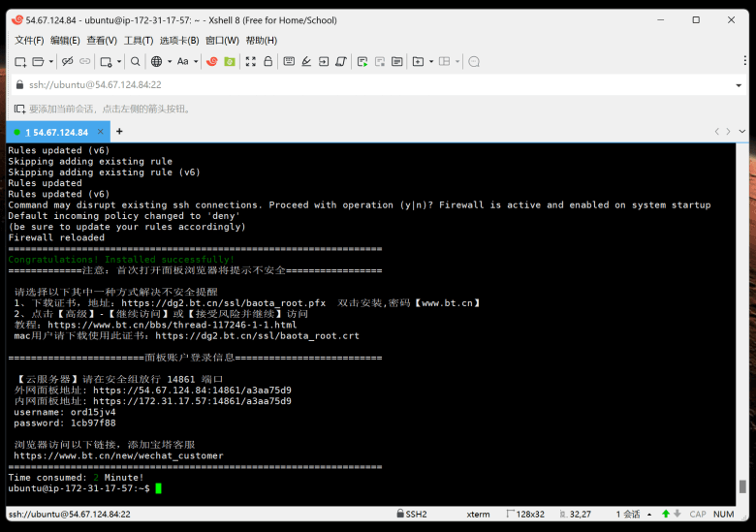The width and height of the screenshot is (756, 532).
Task: Open the 工具(T) menu
Action: [139, 41]
